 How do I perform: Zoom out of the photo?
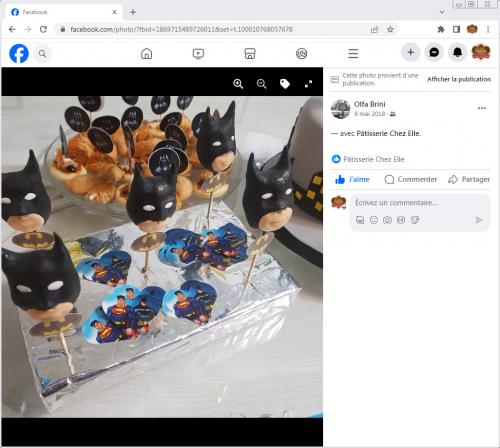[262, 84]
